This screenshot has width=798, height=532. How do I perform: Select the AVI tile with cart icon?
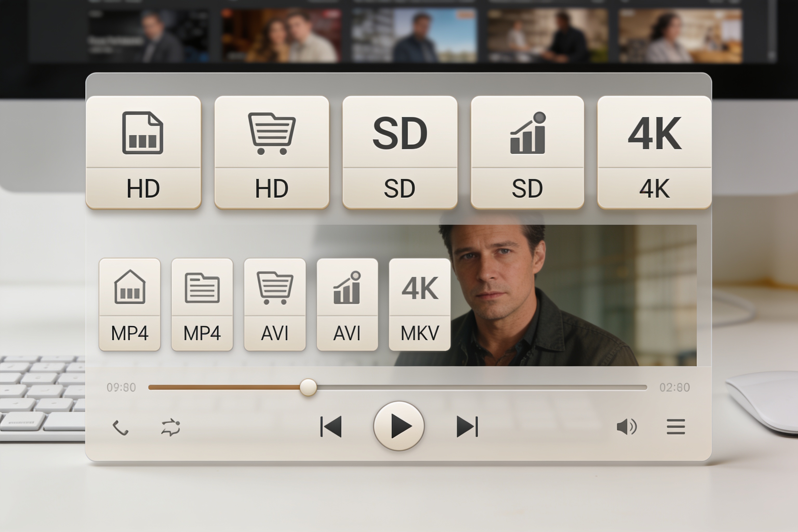click(x=275, y=304)
